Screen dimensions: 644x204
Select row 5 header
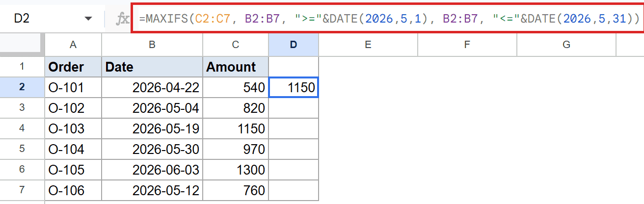coord(22,149)
